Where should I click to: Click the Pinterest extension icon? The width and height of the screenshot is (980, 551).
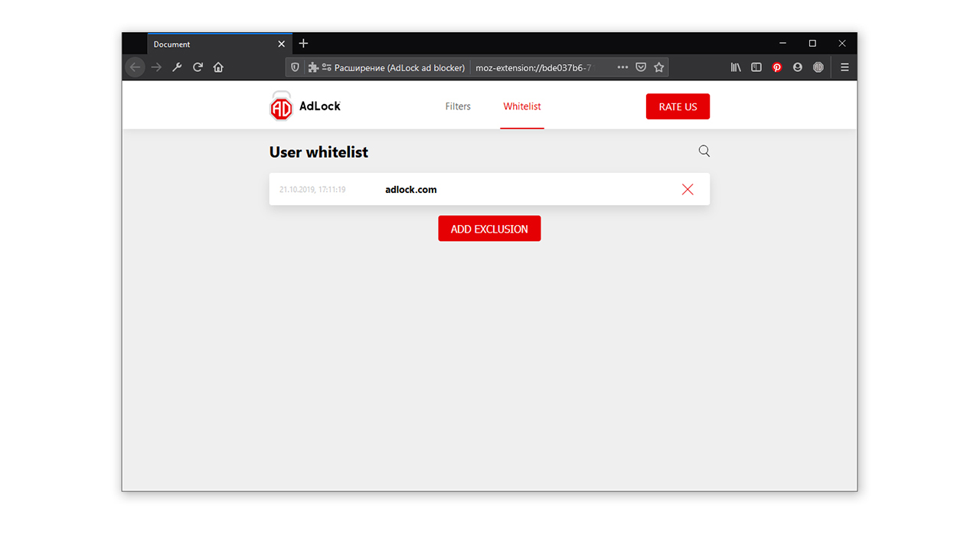click(x=777, y=67)
